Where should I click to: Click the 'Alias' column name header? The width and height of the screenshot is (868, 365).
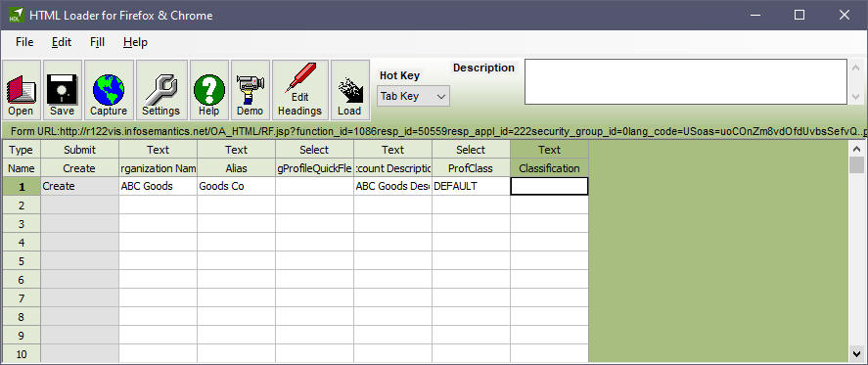tap(237, 168)
